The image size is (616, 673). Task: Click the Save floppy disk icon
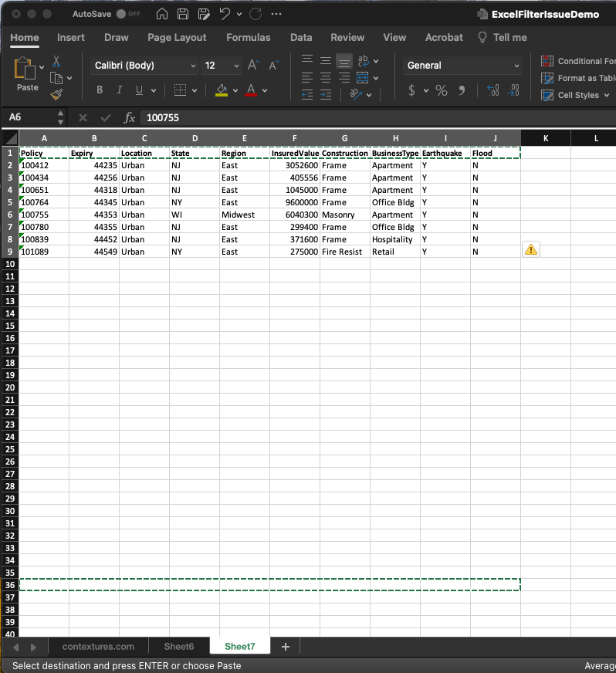183,14
